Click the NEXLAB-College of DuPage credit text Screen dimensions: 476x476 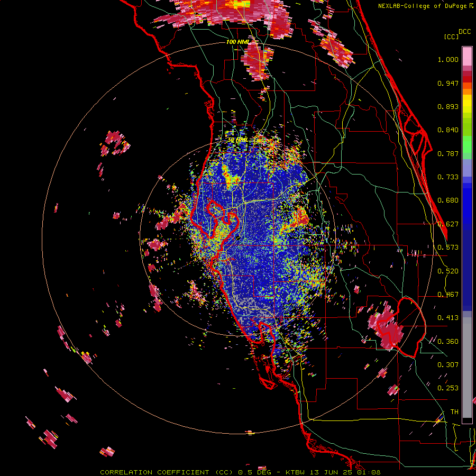tap(423, 6)
